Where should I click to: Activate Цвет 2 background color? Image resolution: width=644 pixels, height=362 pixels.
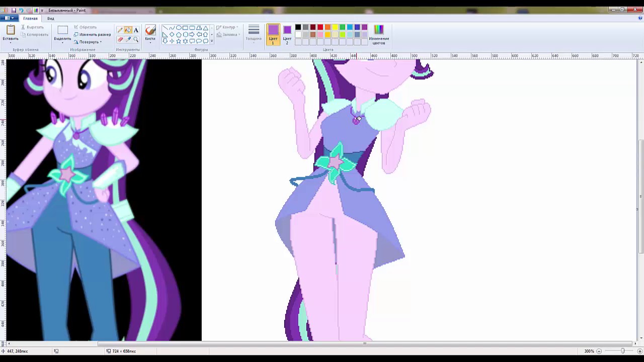click(287, 34)
